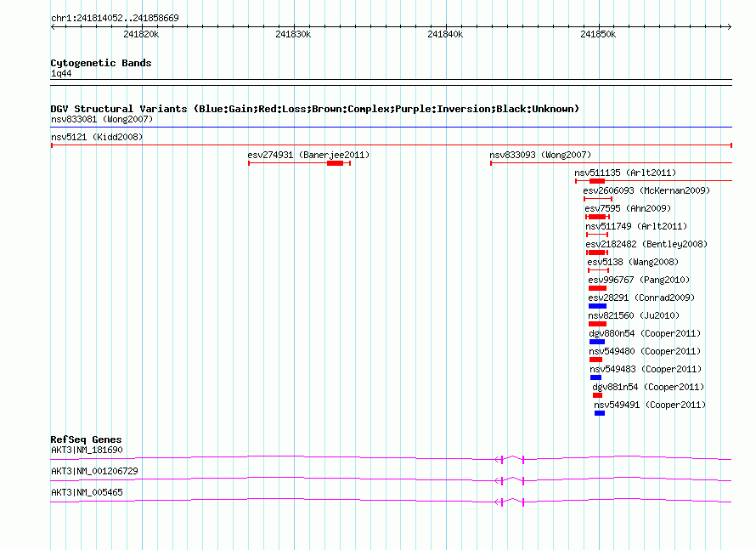Click the 241850k ruler marker
Image resolution: width=756 pixels, height=550 pixels.
click(598, 34)
